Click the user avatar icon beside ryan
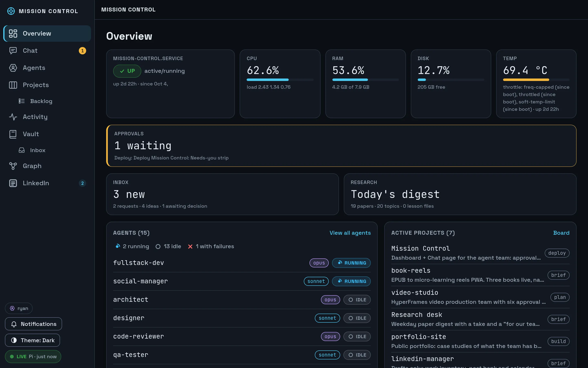 [x=12, y=308]
